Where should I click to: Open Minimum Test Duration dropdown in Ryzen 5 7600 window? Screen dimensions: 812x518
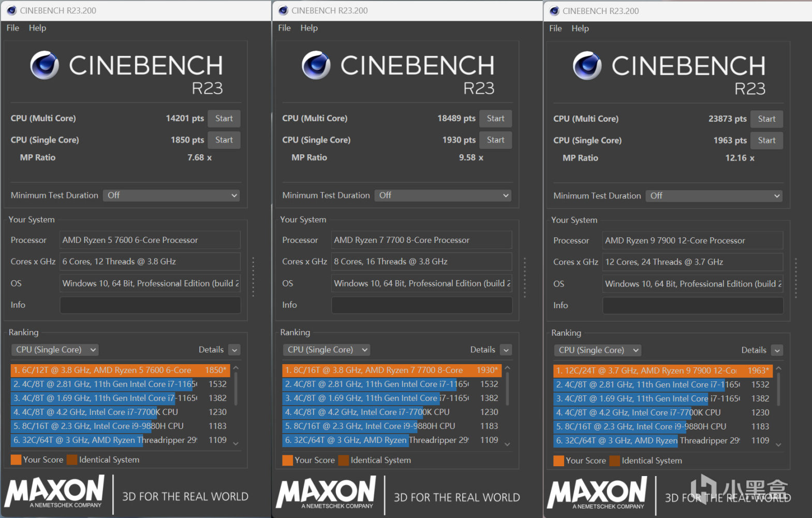tap(172, 195)
